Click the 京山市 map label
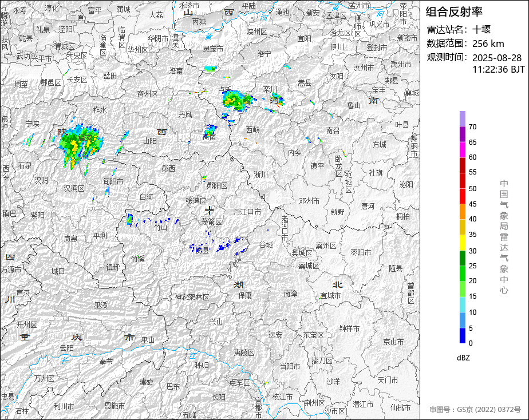Viewport: 529px width, 420px height. (393, 342)
